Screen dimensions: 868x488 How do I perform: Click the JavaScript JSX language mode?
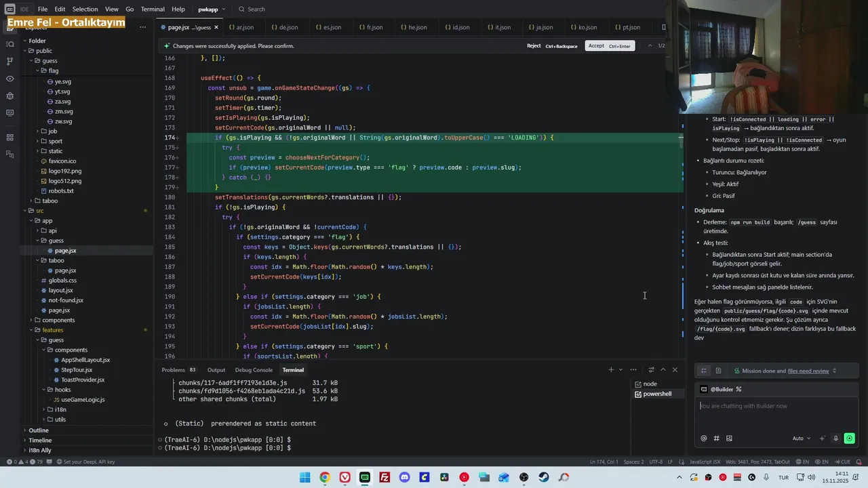point(705,462)
